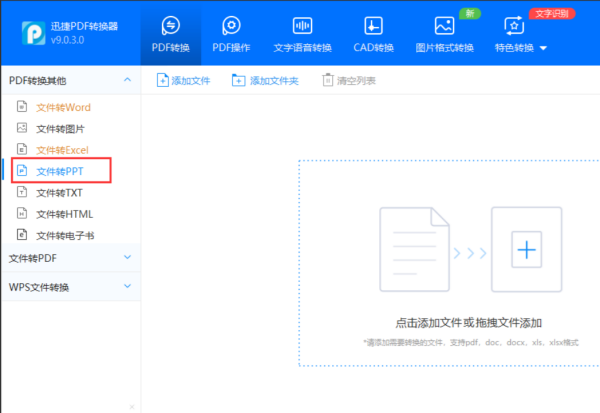Click the HTML icon beside 文件转HTML
The image size is (600, 413).
[x=22, y=213]
